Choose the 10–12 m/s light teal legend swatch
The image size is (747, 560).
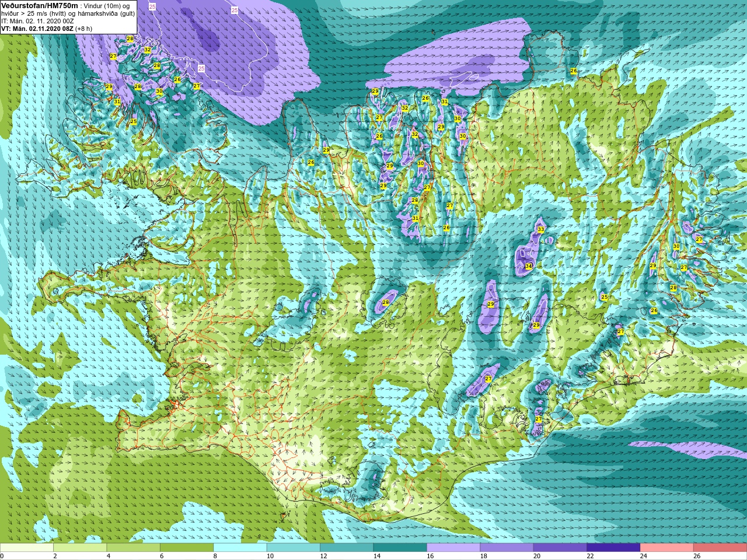click(x=294, y=547)
